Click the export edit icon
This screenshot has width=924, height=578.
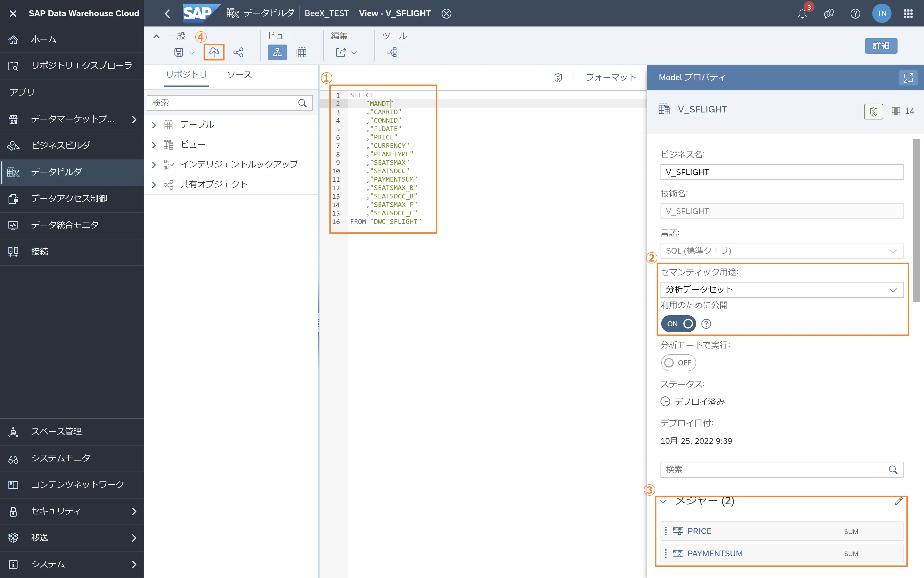coord(341,52)
